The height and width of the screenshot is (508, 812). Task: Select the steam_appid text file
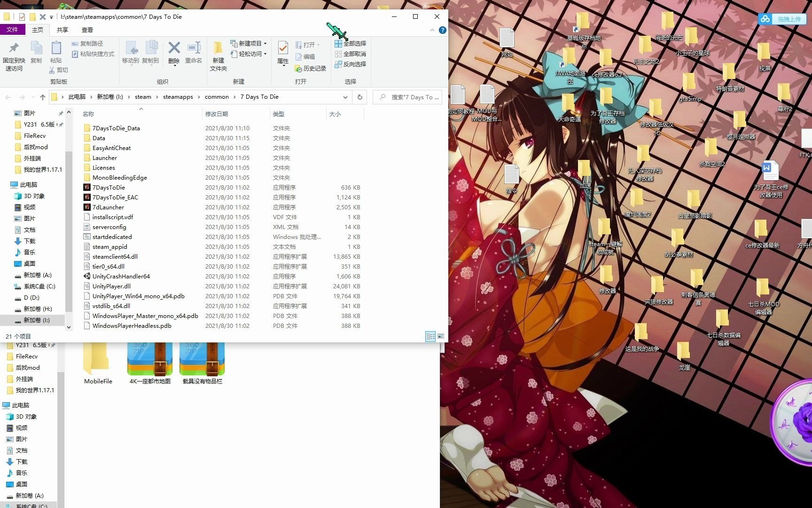click(109, 246)
